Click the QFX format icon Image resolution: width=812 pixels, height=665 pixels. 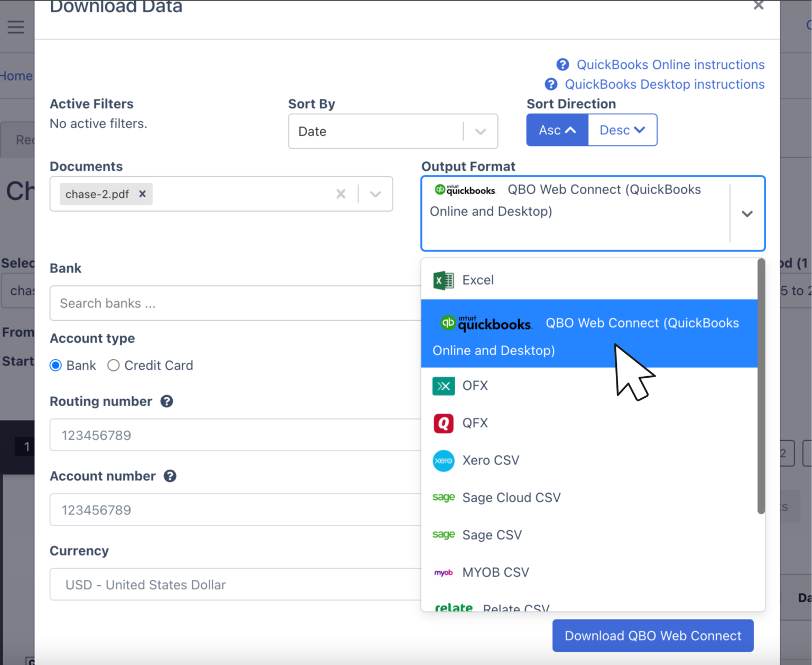[x=444, y=423]
